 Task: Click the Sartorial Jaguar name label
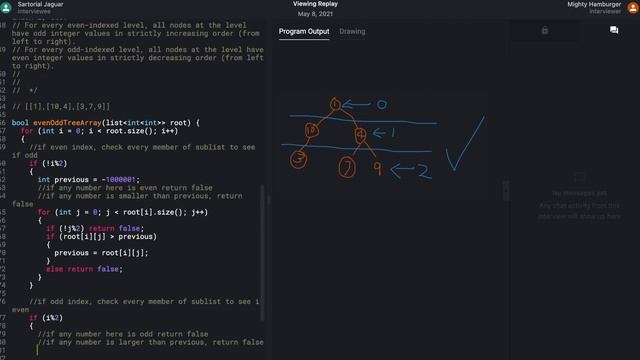[40, 4]
